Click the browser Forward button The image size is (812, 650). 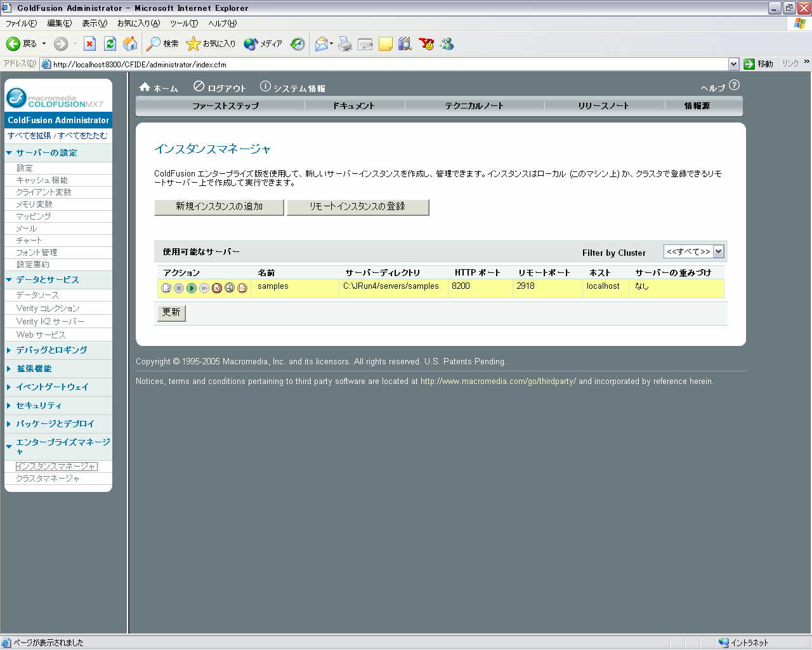[61, 44]
